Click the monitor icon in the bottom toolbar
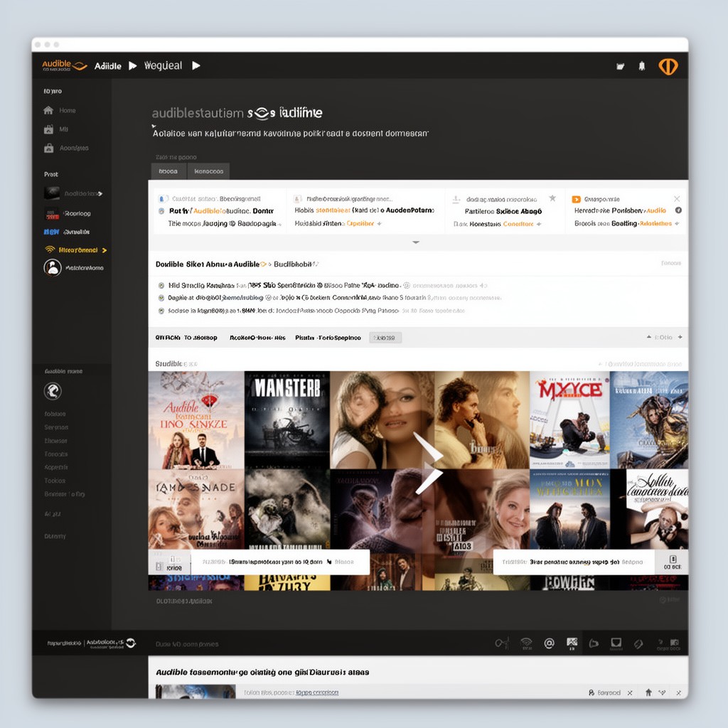 tap(616, 643)
